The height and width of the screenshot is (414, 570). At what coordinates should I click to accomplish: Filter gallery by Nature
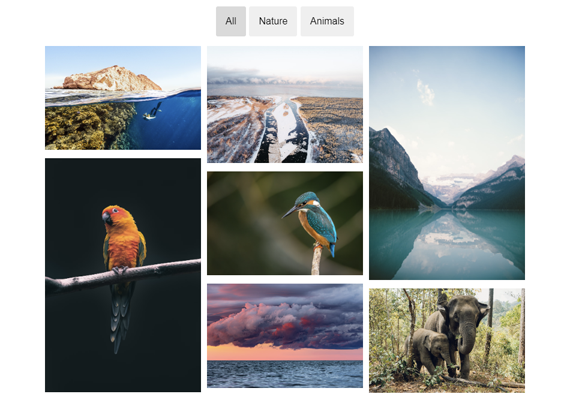(273, 21)
